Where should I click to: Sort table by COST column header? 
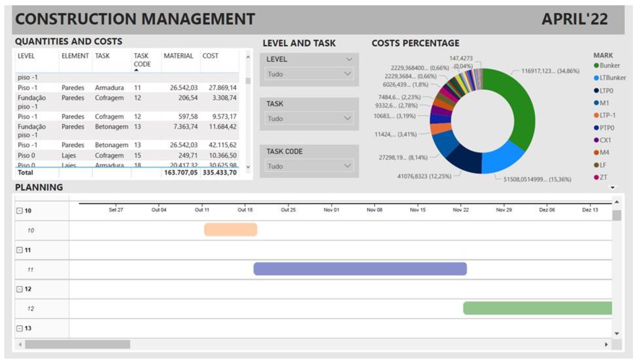pyautogui.click(x=210, y=56)
